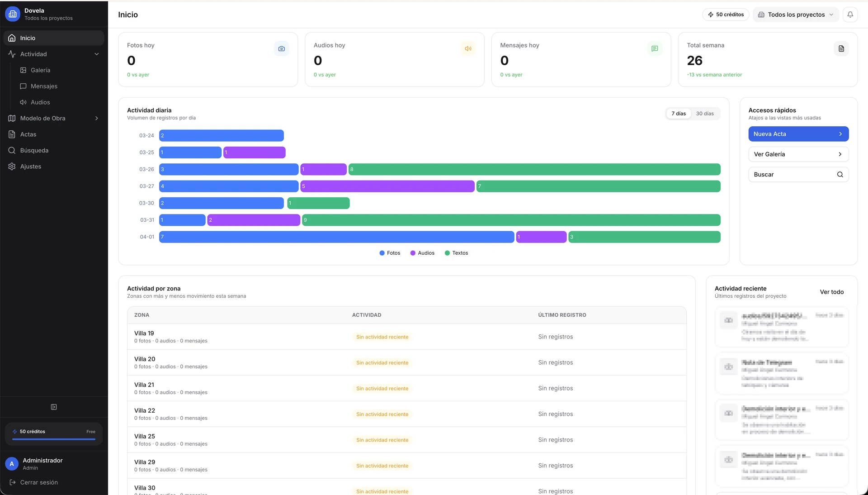This screenshot has height=495, width=868.
Task: Click the speaker icon in Audios hoy
Action: tap(468, 49)
